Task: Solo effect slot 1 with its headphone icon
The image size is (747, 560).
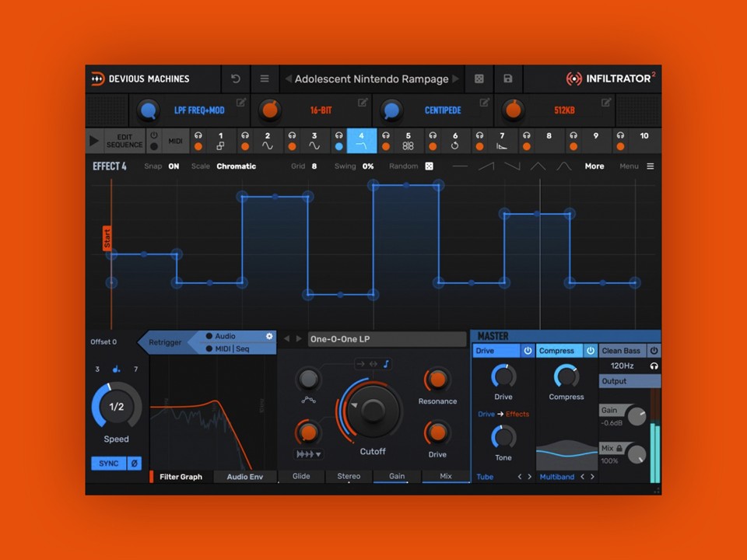Action: coord(198,135)
